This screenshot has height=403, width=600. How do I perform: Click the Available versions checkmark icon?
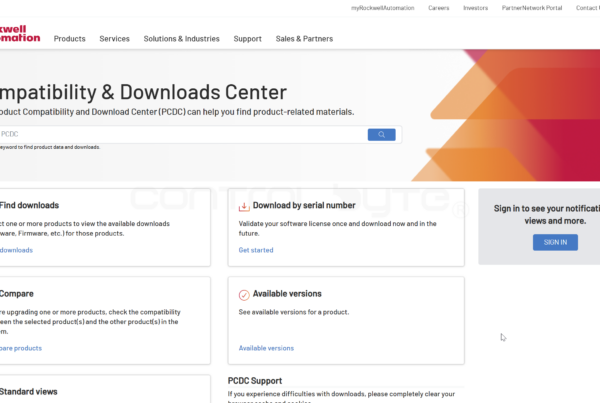point(244,295)
